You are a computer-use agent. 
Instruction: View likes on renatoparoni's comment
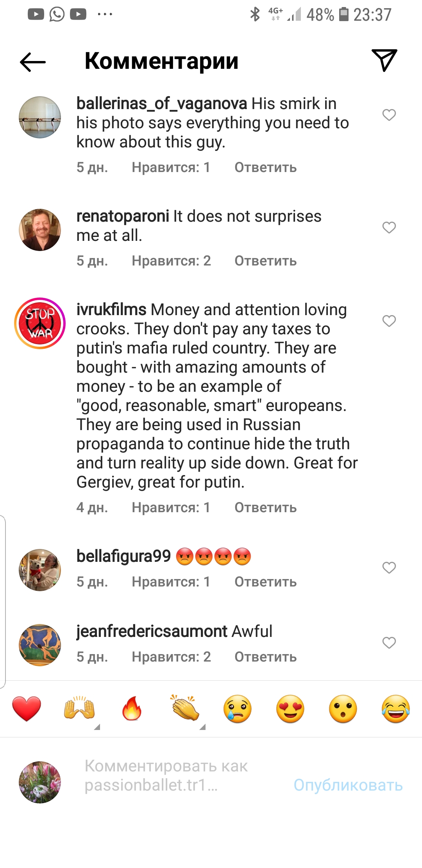point(171,261)
